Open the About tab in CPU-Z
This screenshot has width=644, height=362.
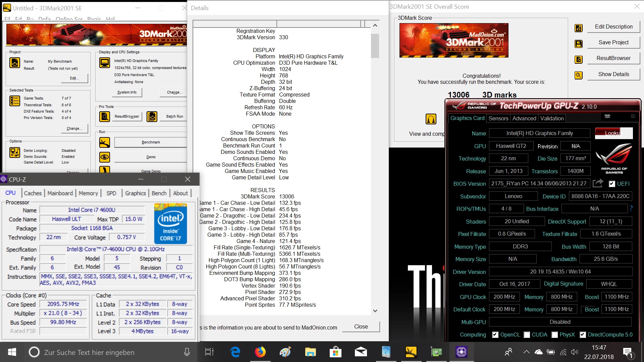click(x=180, y=193)
